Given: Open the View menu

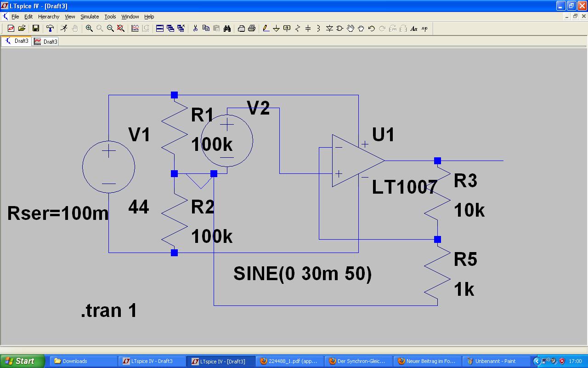Looking at the screenshot, I should [x=70, y=17].
